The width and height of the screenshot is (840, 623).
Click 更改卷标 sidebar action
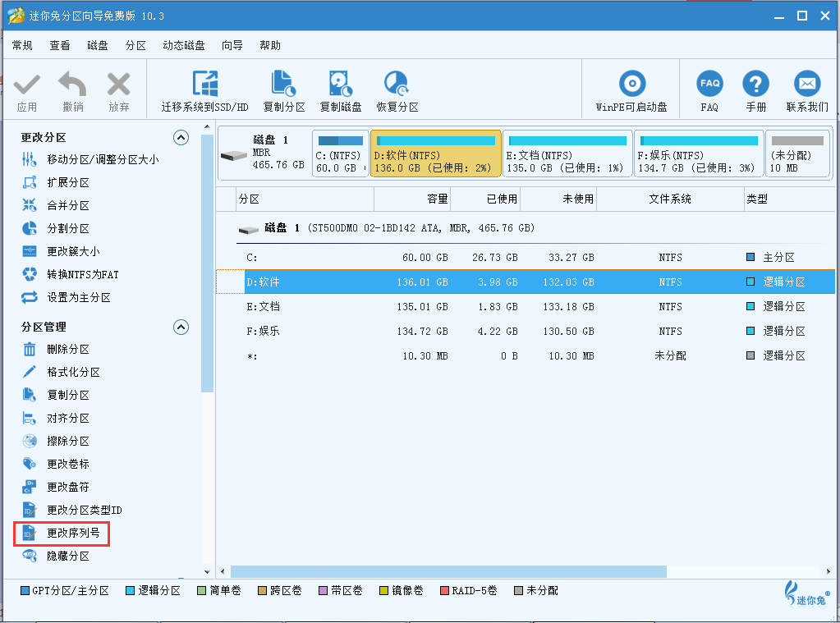(55, 465)
